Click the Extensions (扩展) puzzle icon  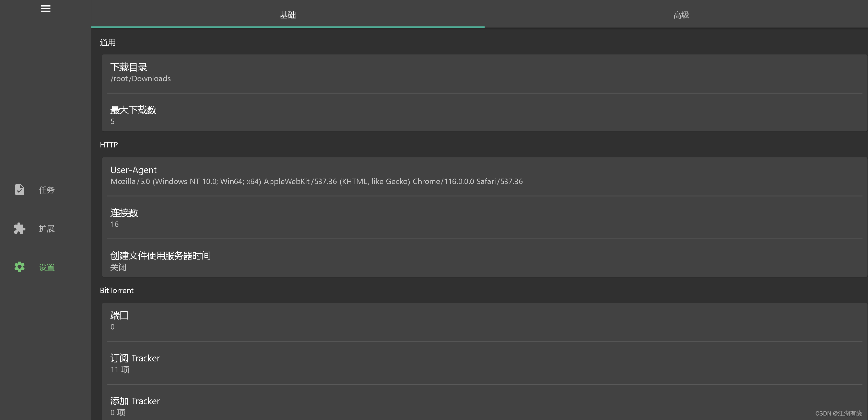[20, 228]
